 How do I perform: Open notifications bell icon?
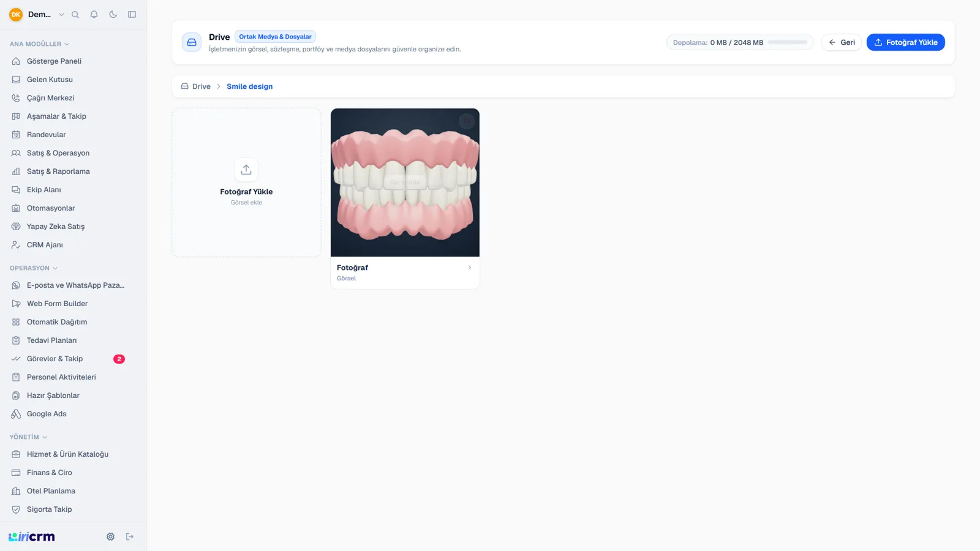pyautogui.click(x=94, y=15)
